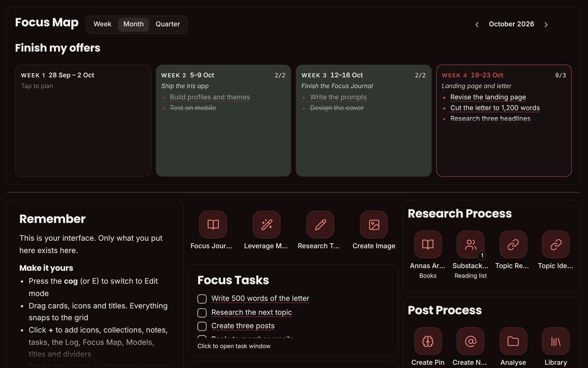
Task: Go to the next month
Action: tap(546, 25)
